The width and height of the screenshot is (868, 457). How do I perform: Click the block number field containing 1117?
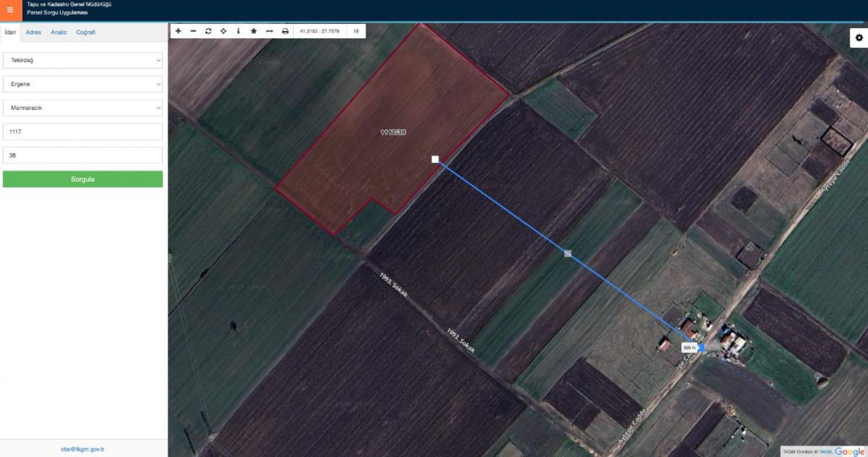[x=83, y=132]
